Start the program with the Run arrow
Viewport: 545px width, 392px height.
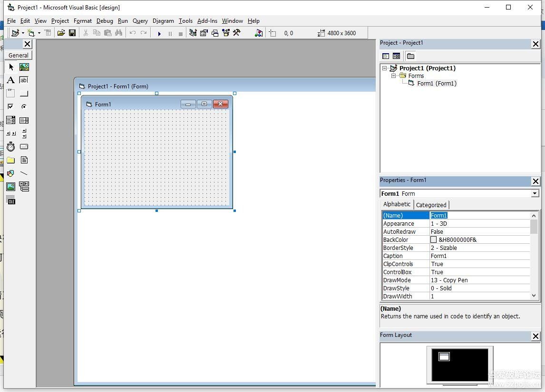coord(159,34)
